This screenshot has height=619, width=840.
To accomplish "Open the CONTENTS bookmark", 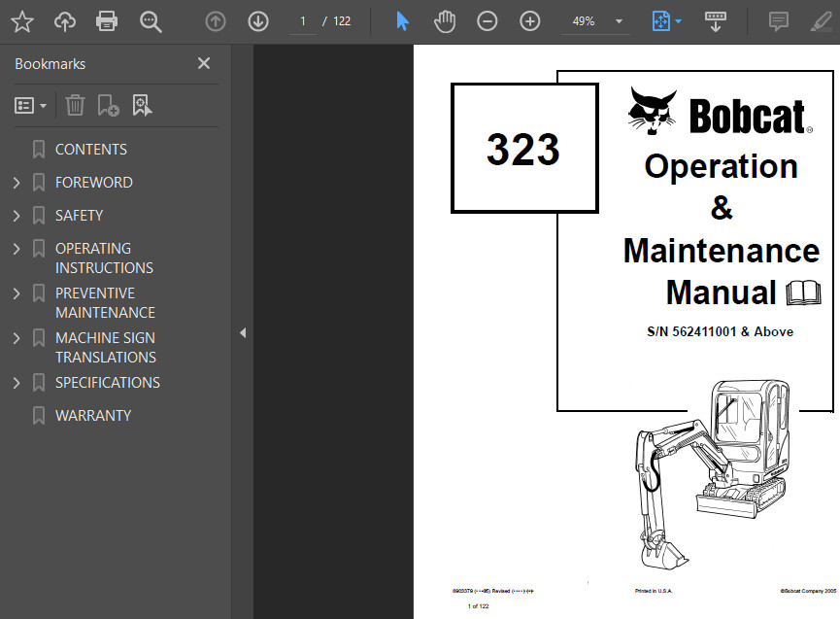I will point(91,149).
